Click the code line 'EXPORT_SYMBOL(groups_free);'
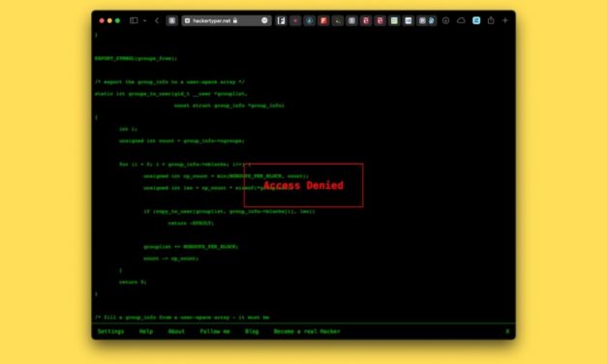 coord(136,58)
